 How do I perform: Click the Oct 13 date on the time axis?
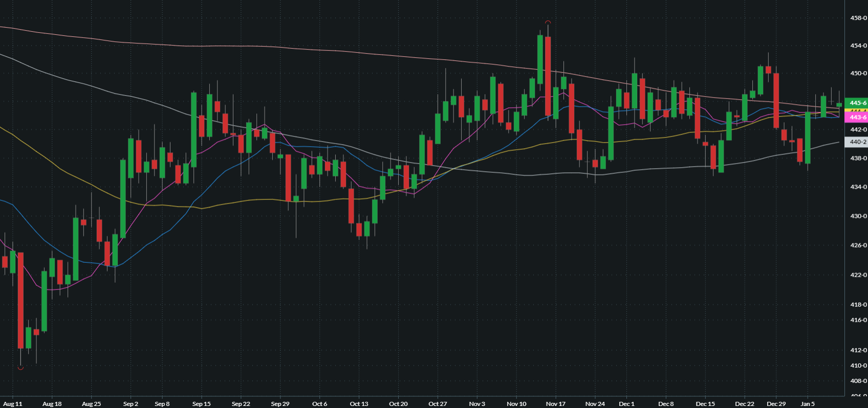(359, 404)
